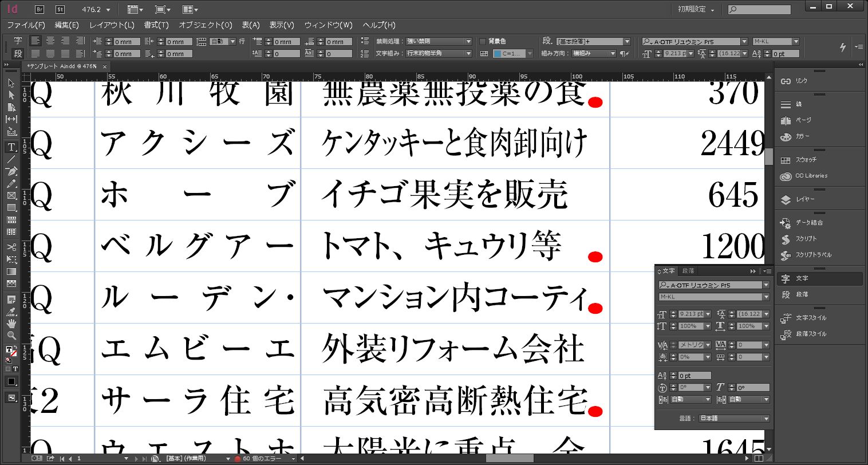The height and width of the screenshot is (465, 868).
Task: Select the Direct Selection tool
Action: tap(11, 95)
